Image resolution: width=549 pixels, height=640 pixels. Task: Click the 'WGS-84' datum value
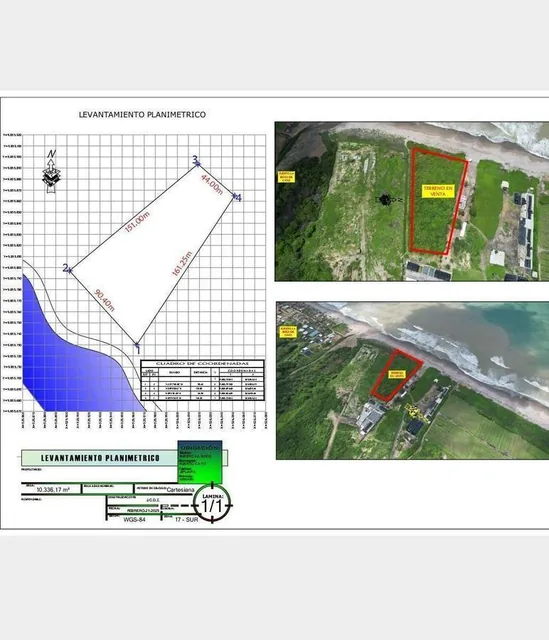[134, 520]
